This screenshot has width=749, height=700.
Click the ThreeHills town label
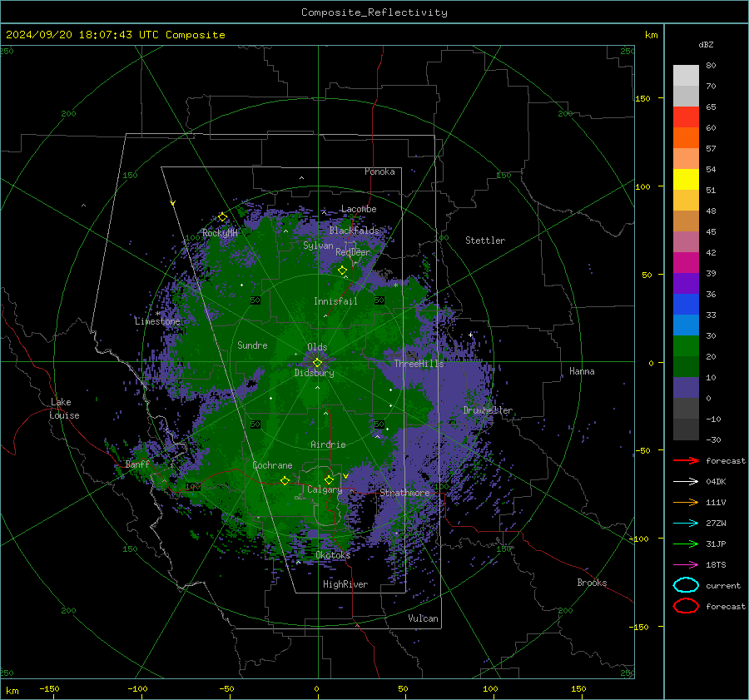tap(419, 364)
